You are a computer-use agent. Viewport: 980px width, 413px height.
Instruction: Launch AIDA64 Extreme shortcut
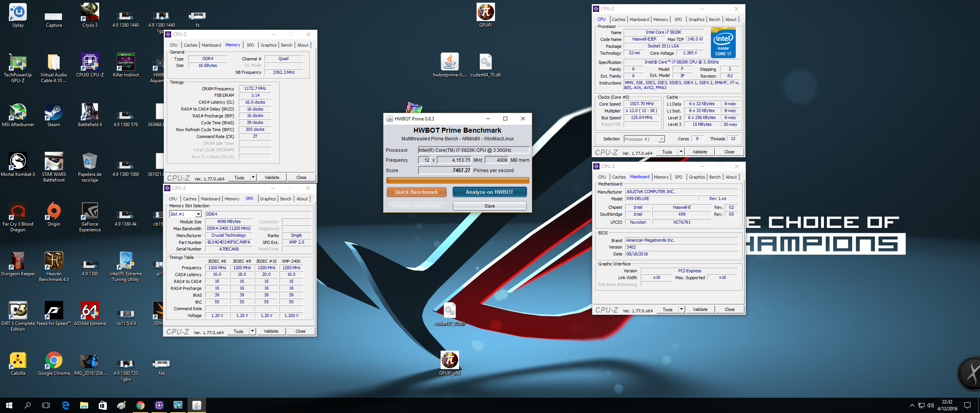pyautogui.click(x=90, y=314)
